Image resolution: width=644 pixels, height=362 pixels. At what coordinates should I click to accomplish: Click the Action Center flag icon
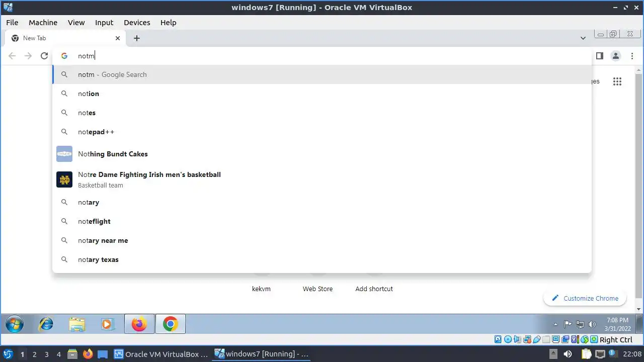click(x=568, y=324)
